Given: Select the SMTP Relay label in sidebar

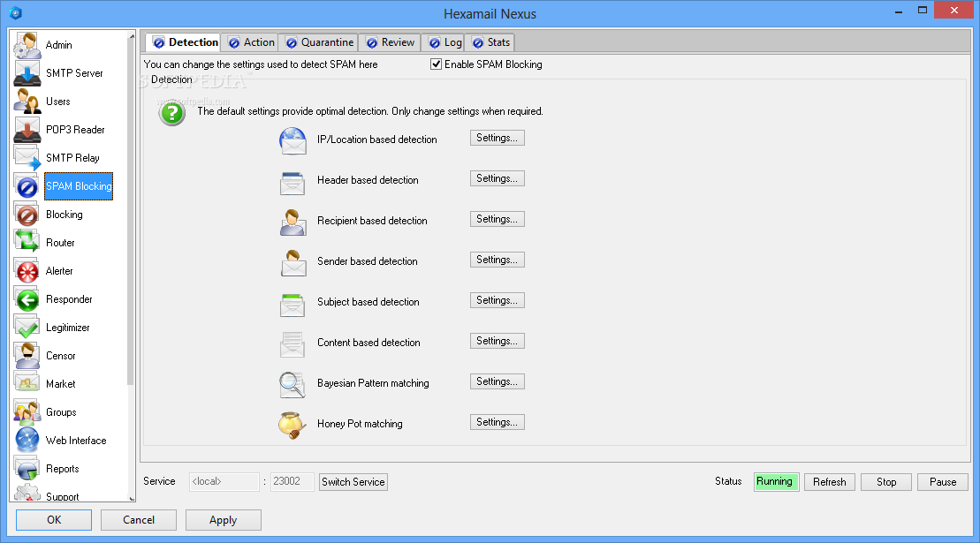Looking at the screenshot, I should tap(72, 158).
